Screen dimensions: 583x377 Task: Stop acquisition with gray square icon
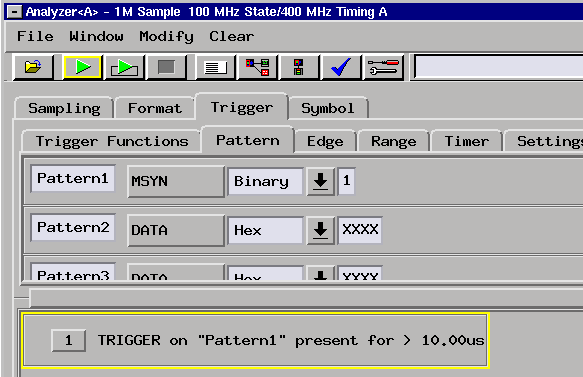(x=166, y=67)
